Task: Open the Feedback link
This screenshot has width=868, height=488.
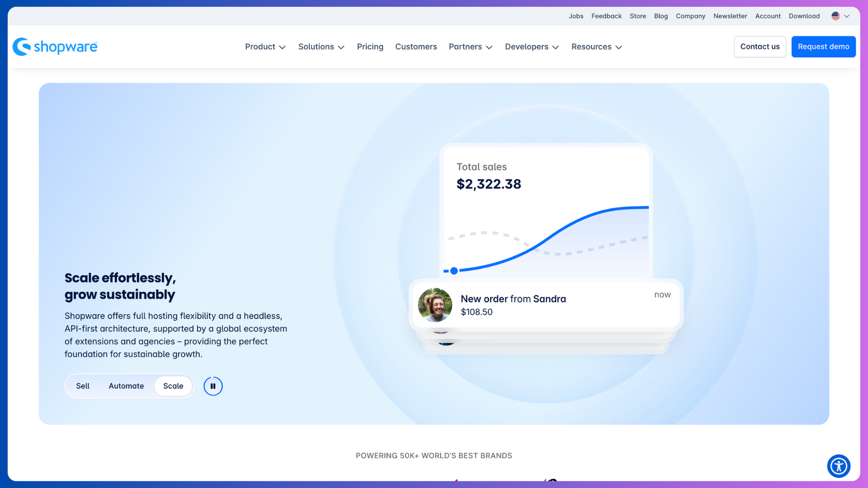Action: (x=607, y=16)
